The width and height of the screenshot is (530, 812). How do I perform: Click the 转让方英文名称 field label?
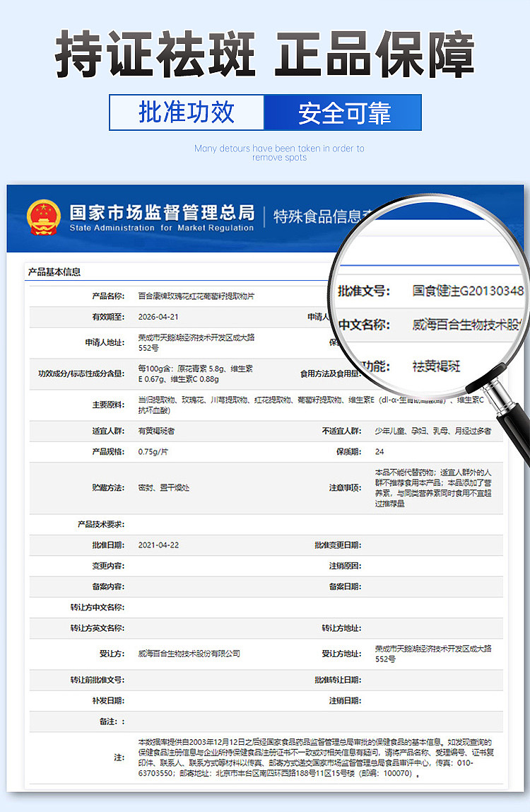tap(98, 628)
